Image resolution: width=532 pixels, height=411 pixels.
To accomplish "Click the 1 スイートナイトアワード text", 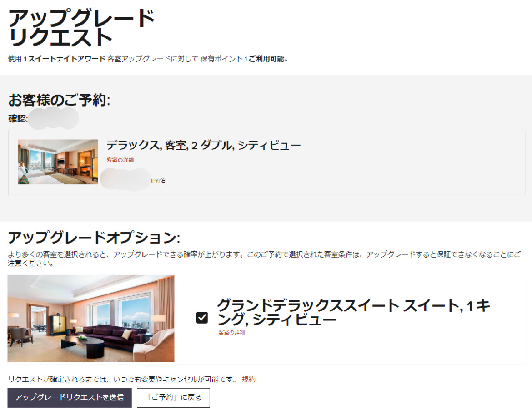I will (x=64, y=59).
